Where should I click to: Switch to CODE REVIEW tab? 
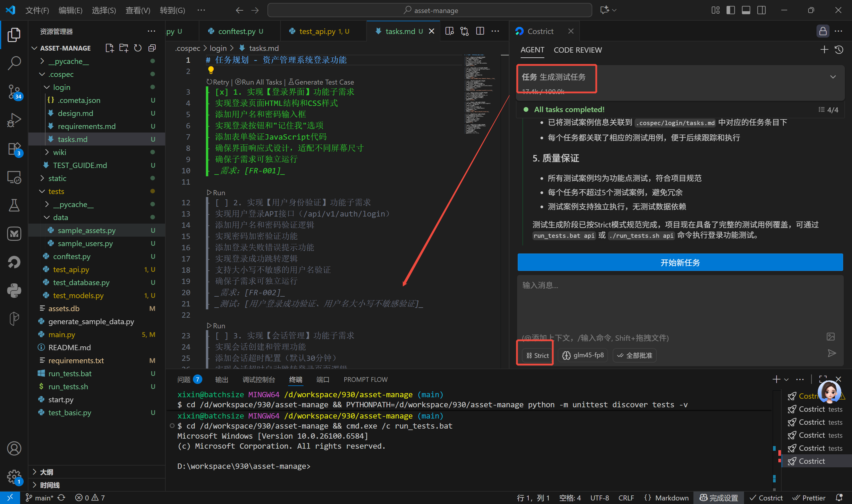click(x=578, y=50)
